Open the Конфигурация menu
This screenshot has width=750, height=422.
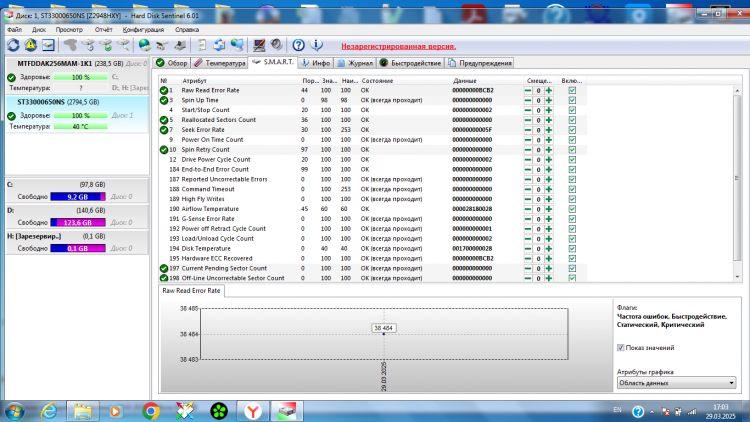(x=143, y=30)
